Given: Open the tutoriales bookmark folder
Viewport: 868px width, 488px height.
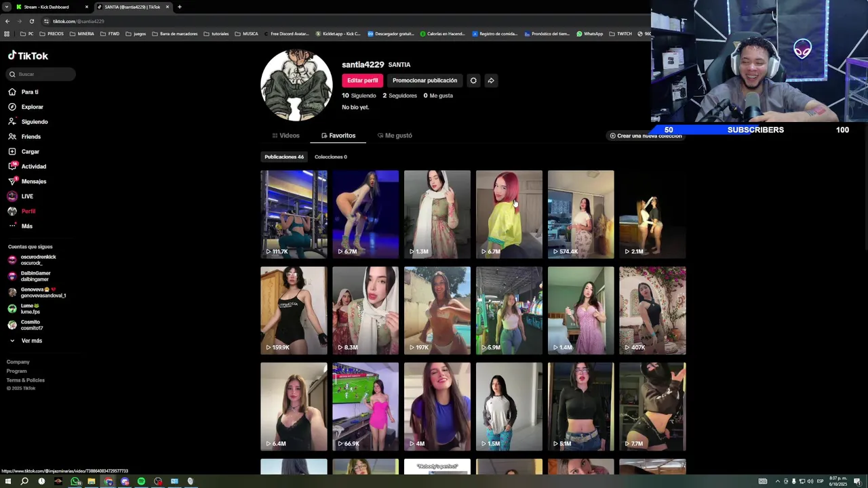Looking at the screenshot, I should (x=216, y=33).
